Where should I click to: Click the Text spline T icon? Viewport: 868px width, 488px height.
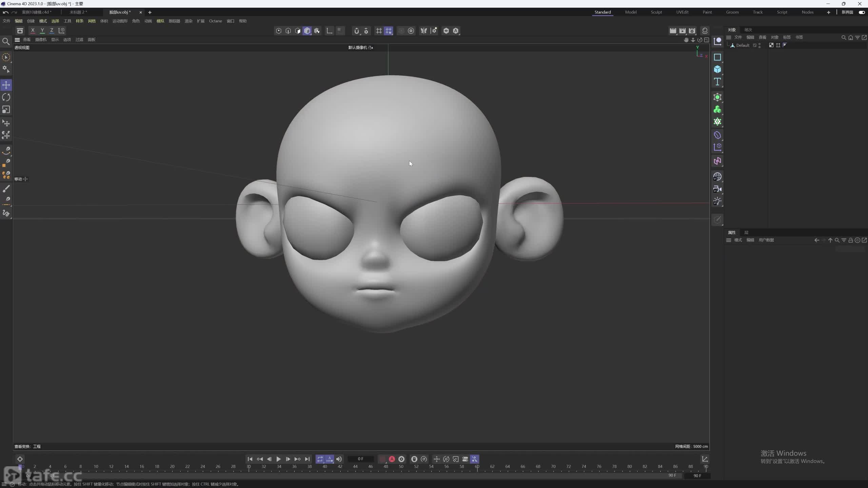point(717,82)
